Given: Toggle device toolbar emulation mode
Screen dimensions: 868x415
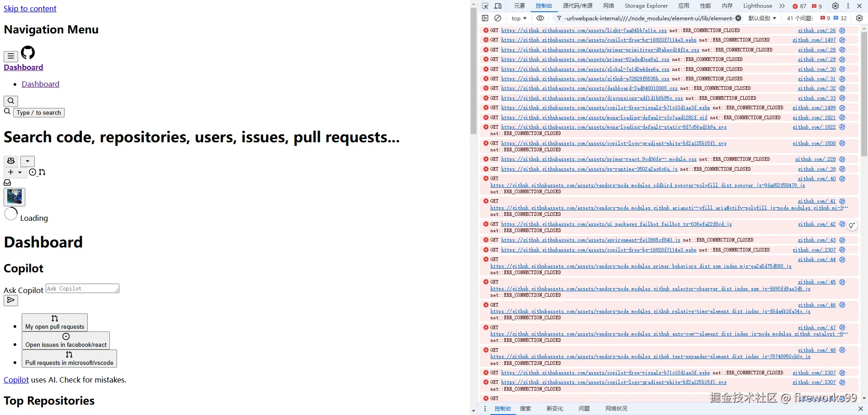Looking at the screenshot, I should coord(498,6).
